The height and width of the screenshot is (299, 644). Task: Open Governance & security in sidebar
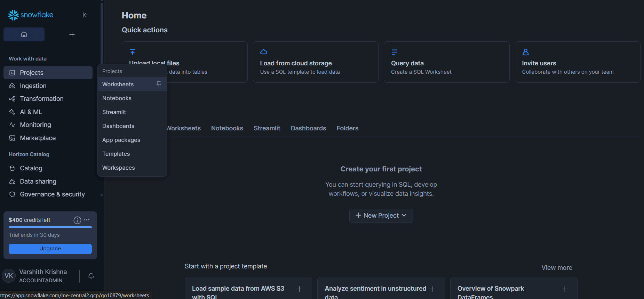(x=48, y=194)
